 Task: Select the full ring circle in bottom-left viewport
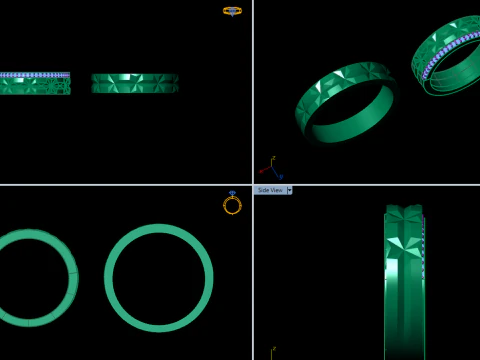point(159,278)
